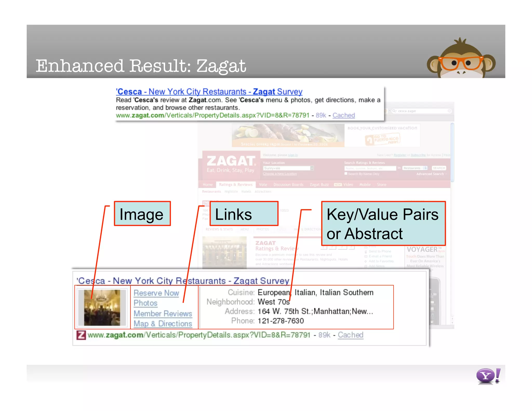The width and height of the screenshot is (532, 411).
Task: Click the cesca zagat browser search field
Action: click(422, 111)
